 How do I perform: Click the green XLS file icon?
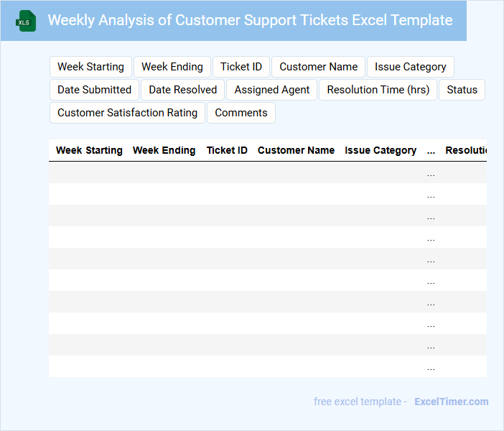click(x=27, y=21)
